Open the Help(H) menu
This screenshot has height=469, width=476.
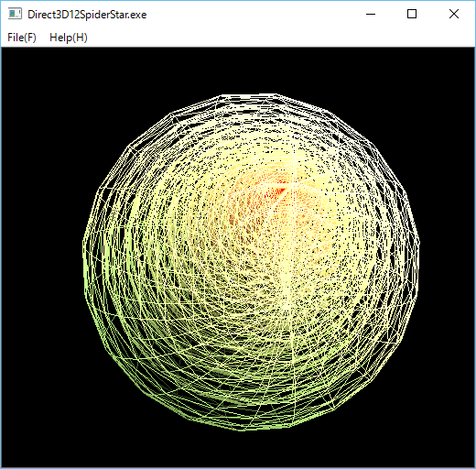[x=69, y=38]
